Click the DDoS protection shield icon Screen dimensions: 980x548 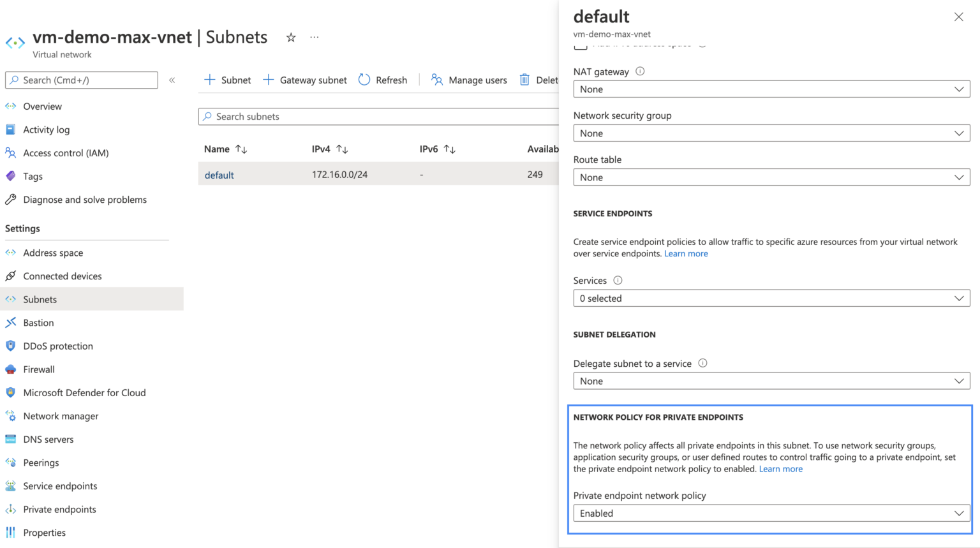[x=11, y=346]
